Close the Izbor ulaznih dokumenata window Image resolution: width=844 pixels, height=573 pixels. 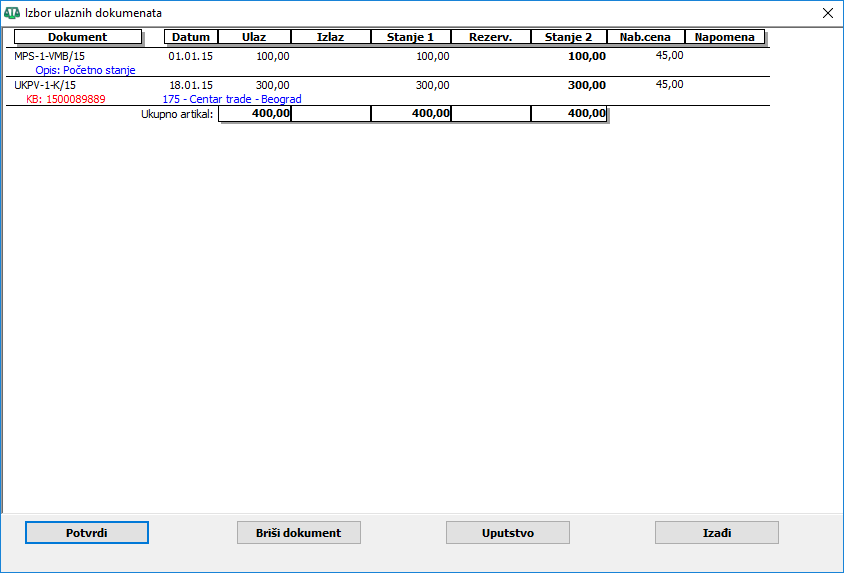pyautogui.click(x=828, y=13)
